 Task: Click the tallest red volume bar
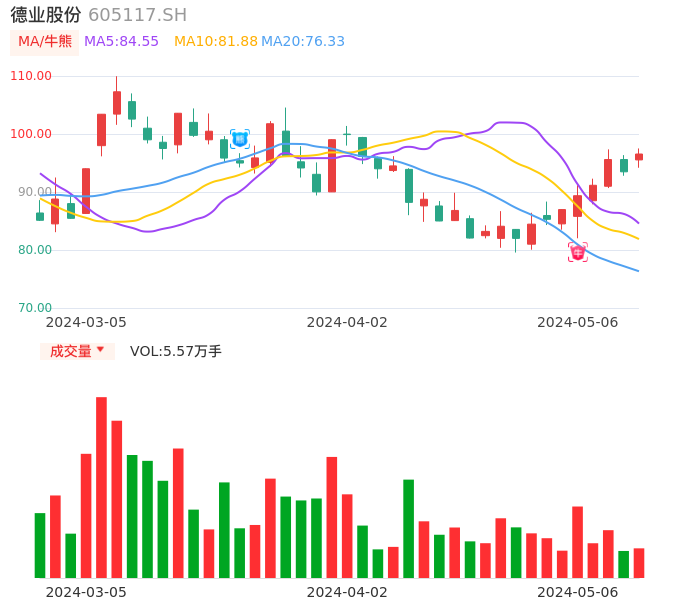coord(101,487)
